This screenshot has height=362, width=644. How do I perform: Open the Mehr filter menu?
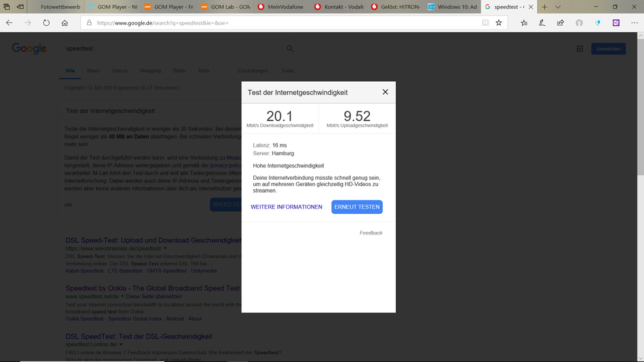coord(204,71)
